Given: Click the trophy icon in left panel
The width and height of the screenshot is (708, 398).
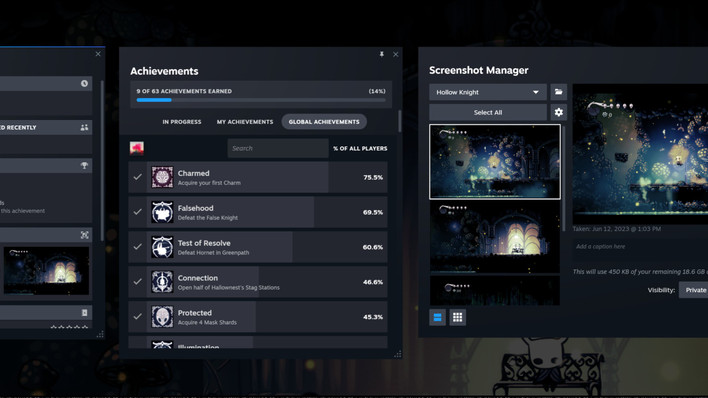Looking at the screenshot, I should click(x=84, y=166).
